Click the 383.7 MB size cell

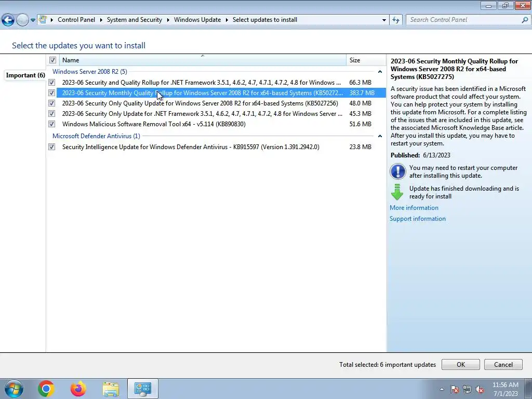click(362, 92)
